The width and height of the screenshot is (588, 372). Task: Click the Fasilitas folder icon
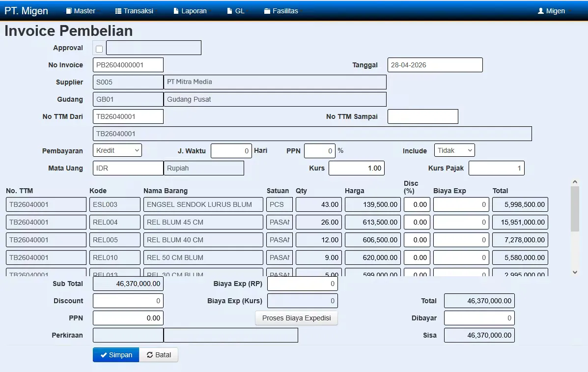tap(267, 11)
